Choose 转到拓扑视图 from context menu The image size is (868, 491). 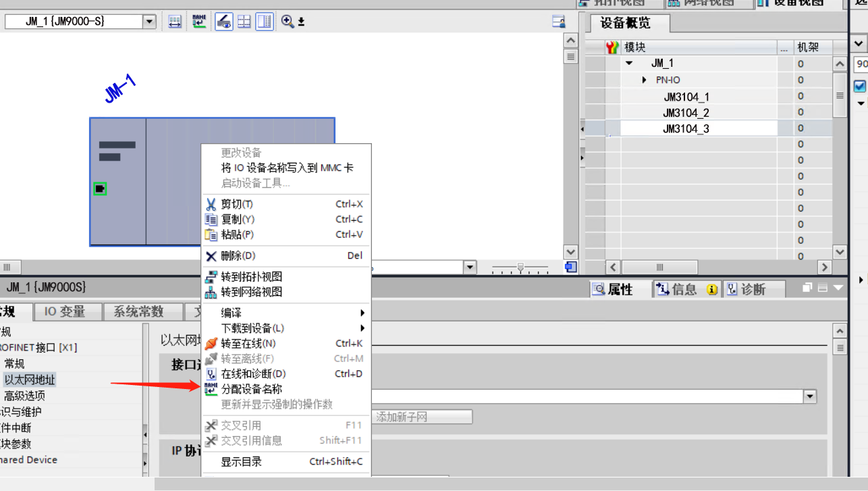(286, 277)
